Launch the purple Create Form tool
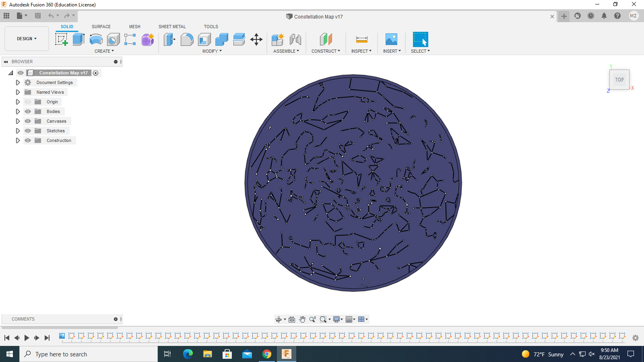The height and width of the screenshot is (362, 644). (x=147, y=39)
